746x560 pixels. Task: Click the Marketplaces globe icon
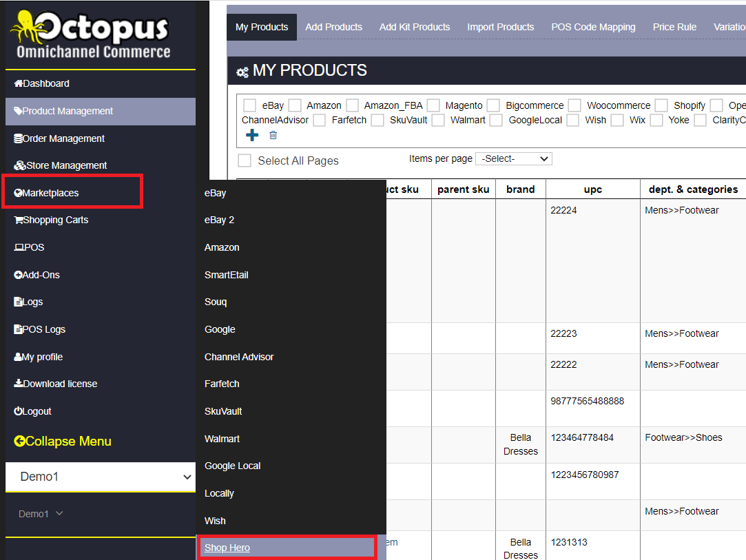pyautogui.click(x=18, y=193)
